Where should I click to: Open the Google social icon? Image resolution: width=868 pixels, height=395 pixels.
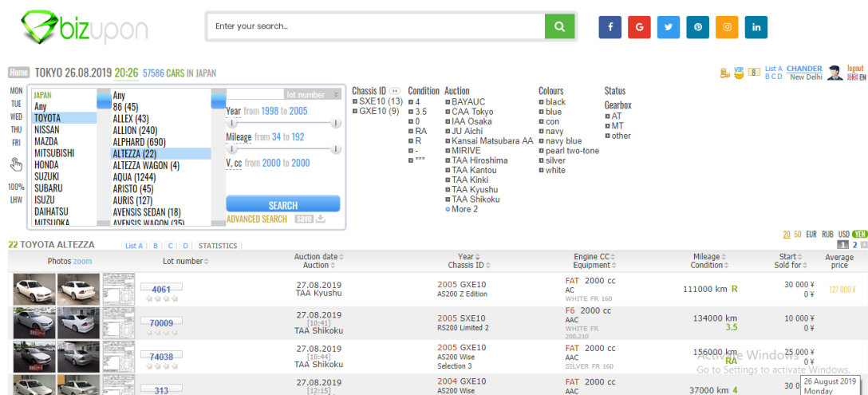pos(639,27)
